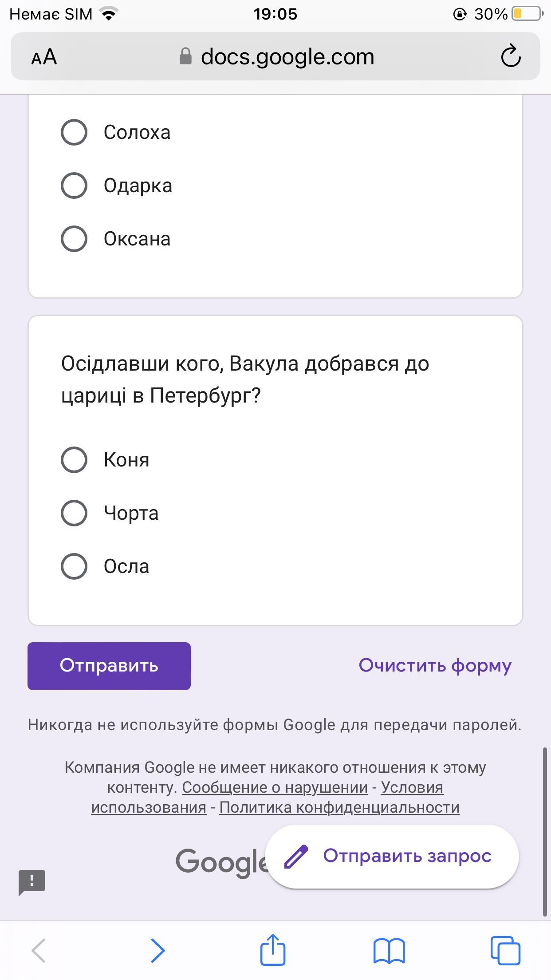
Task: Tap the report problem exclamation icon
Action: (32, 881)
